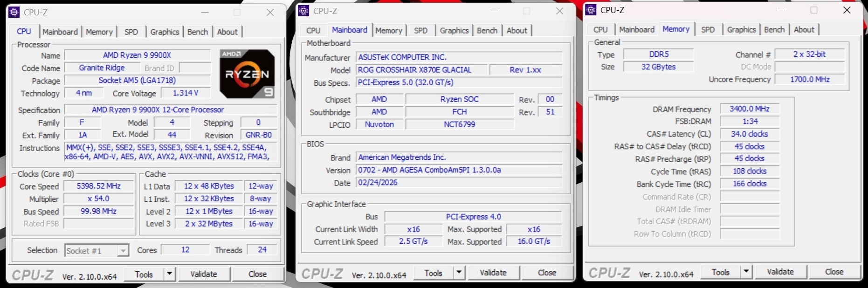Open Tools dropdown arrow in left window
The height and width of the screenshot is (288, 868).
coord(170,274)
